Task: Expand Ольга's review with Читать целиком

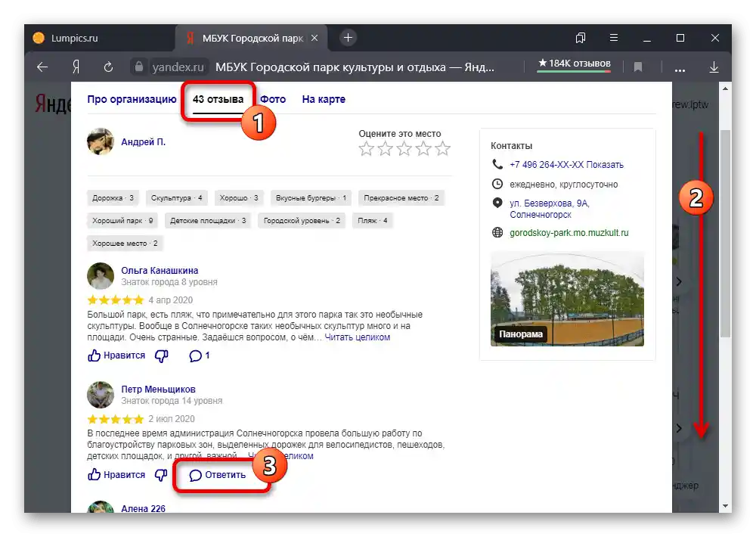Action: [x=358, y=337]
